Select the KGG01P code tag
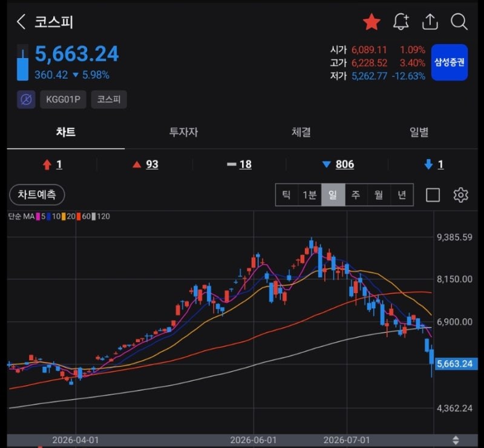Screen dimensions: 484x448 tap(63, 99)
